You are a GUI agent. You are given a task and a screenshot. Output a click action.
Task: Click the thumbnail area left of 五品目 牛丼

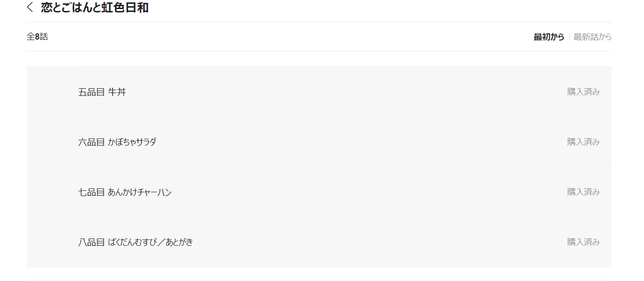pos(53,92)
